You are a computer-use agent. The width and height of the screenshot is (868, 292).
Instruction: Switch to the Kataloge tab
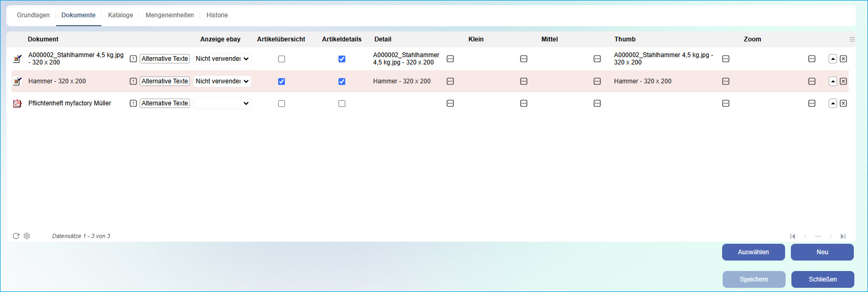[121, 15]
